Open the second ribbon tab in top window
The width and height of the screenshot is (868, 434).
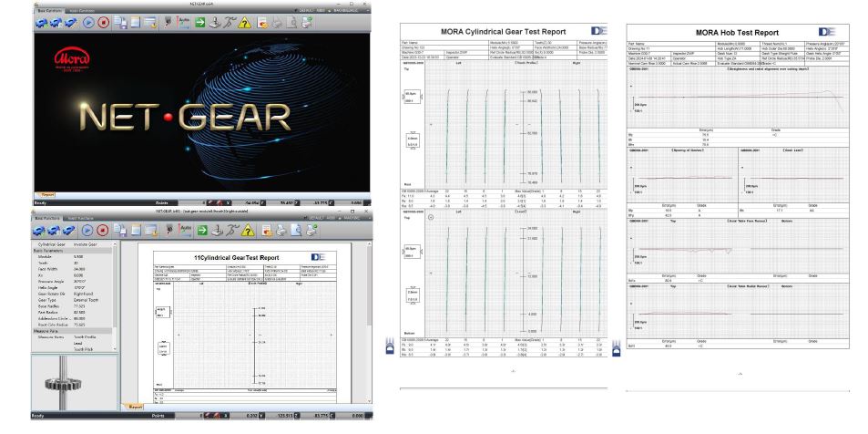[80, 11]
